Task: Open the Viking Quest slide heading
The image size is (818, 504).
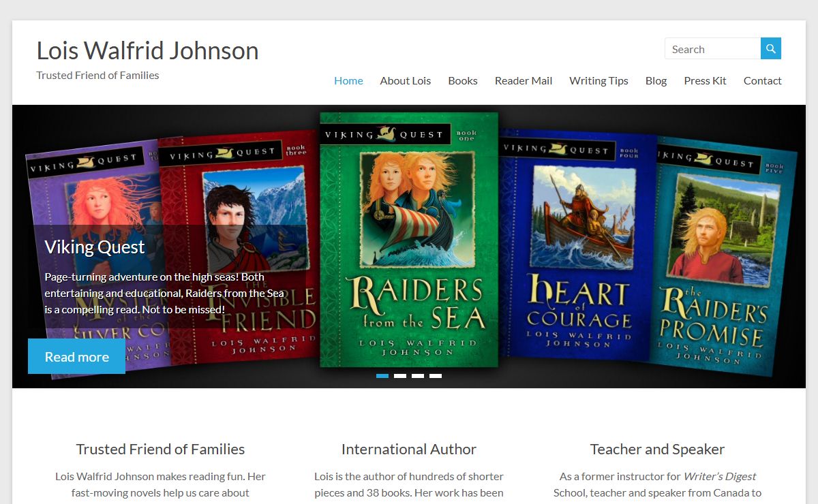Action: click(x=95, y=247)
